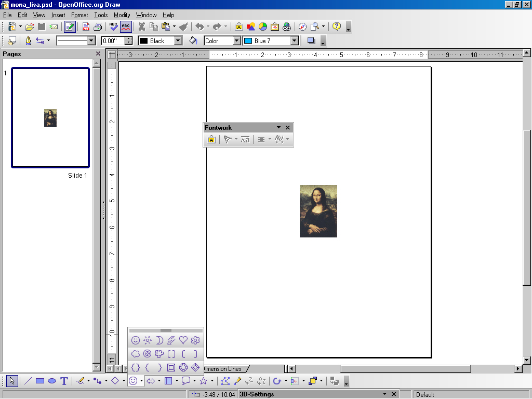The width and height of the screenshot is (532, 399).
Task: Toggle the Shadow button
Action: pos(311,41)
